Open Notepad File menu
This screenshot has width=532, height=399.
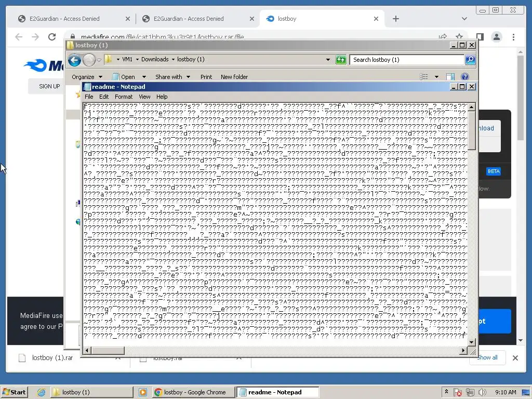(89, 97)
